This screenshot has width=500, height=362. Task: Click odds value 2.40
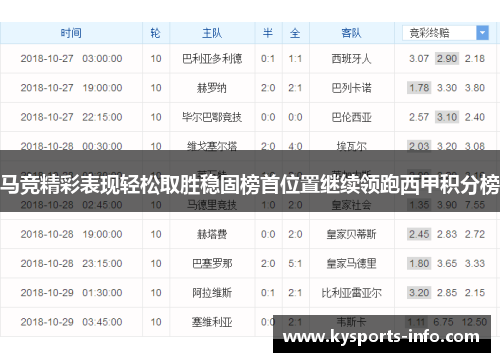(475, 117)
